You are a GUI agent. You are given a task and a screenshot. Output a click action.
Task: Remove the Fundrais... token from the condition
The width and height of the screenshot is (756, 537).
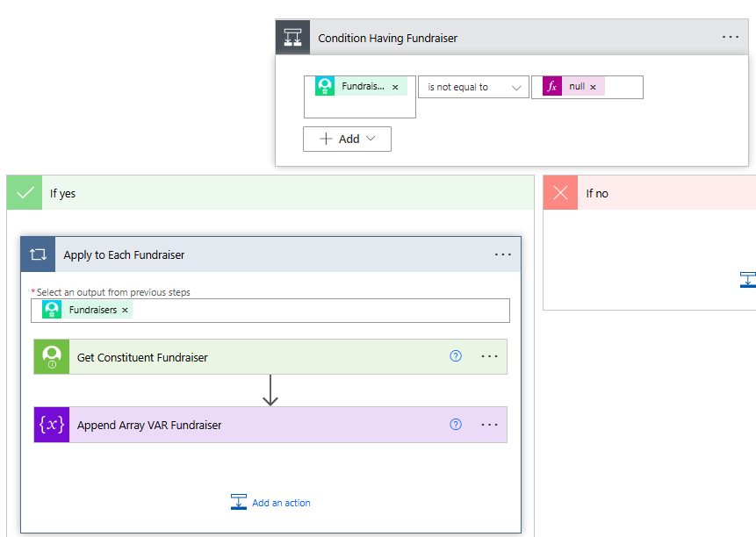(395, 87)
